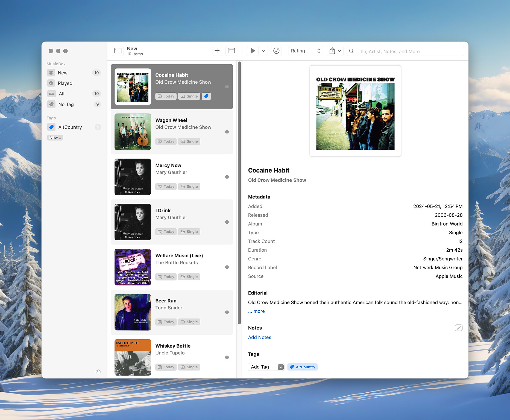Select the I Drink list item
Image resolution: width=510 pixels, height=420 pixels.
(x=172, y=222)
